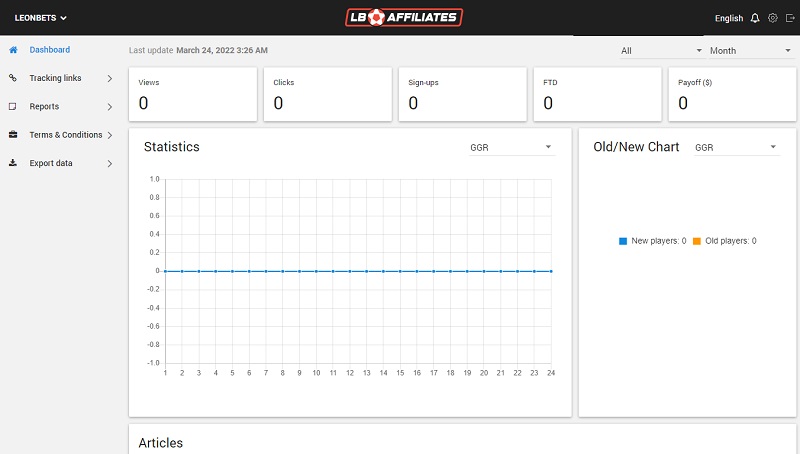Click the day 24 data point
The image size is (800, 454).
click(x=551, y=271)
